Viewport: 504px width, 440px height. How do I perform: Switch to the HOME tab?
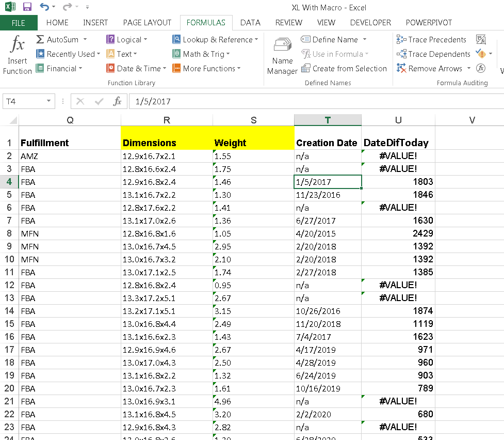tap(57, 23)
